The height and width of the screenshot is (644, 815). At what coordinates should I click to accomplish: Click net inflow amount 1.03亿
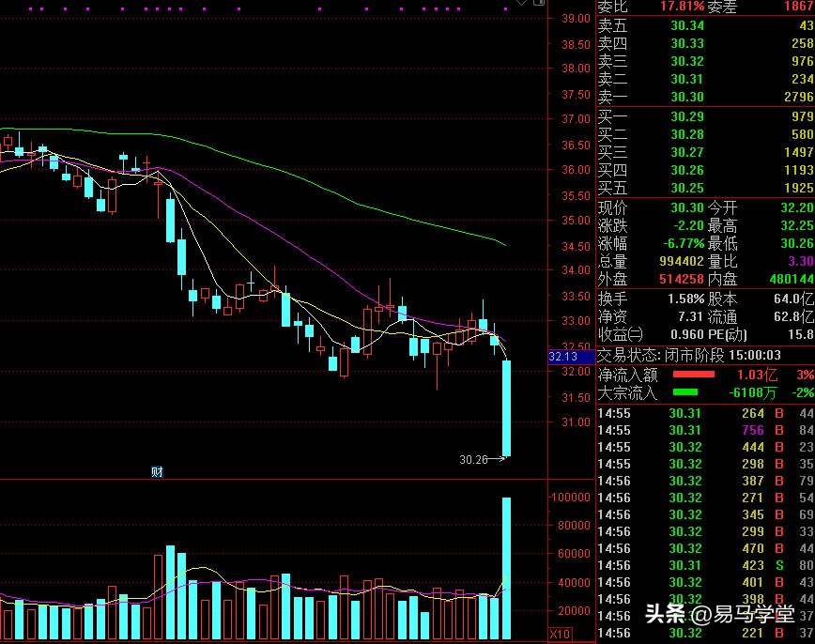pyautogui.click(x=758, y=375)
